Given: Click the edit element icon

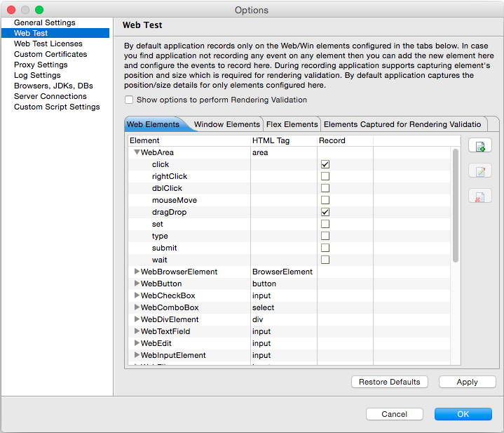Looking at the screenshot, I should (x=480, y=171).
